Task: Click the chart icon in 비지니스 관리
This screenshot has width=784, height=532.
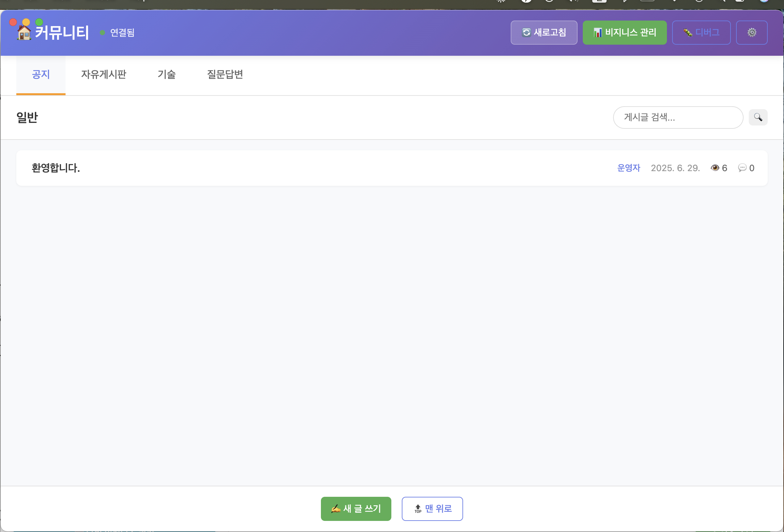Action: (597, 33)
